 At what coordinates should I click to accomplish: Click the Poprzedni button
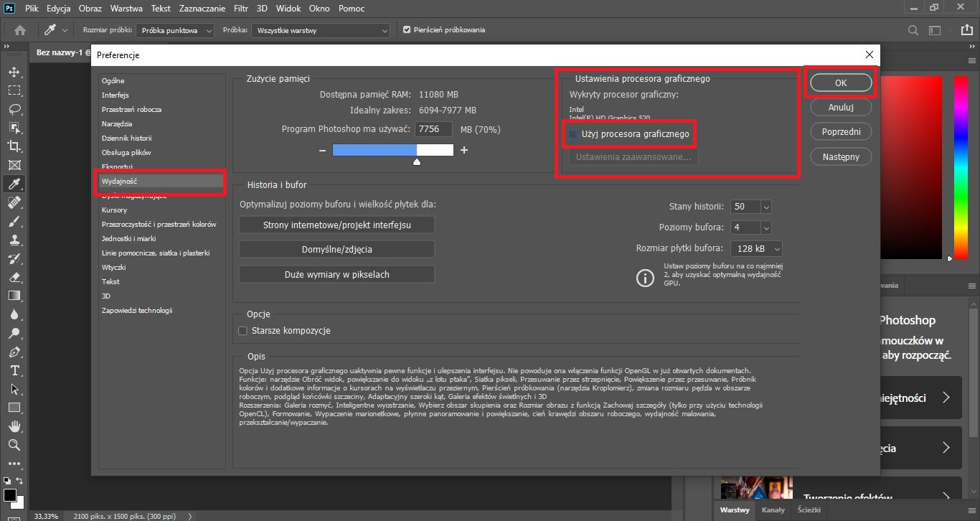tap(841, 132)
